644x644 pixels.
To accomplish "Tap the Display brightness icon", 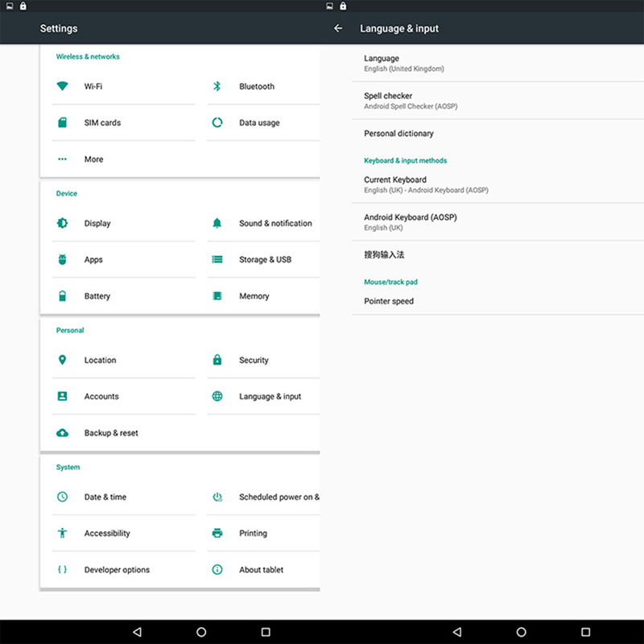I will [62, 223].
